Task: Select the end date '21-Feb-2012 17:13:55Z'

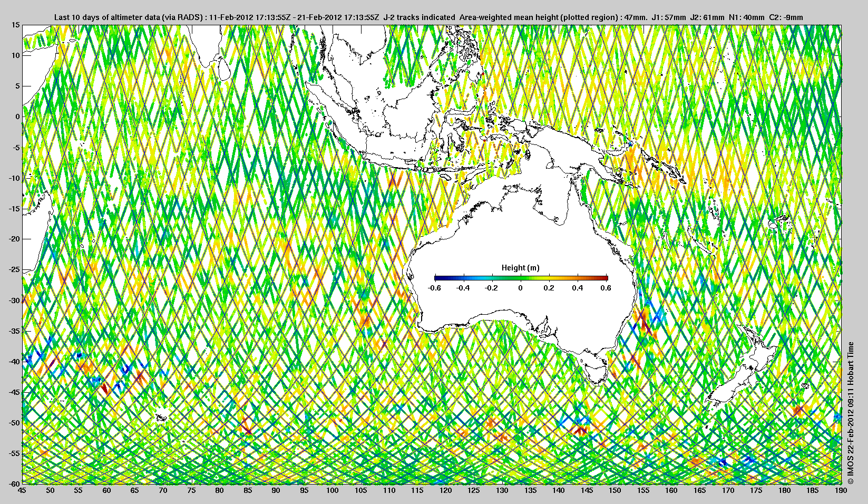Action: point(338,17)
